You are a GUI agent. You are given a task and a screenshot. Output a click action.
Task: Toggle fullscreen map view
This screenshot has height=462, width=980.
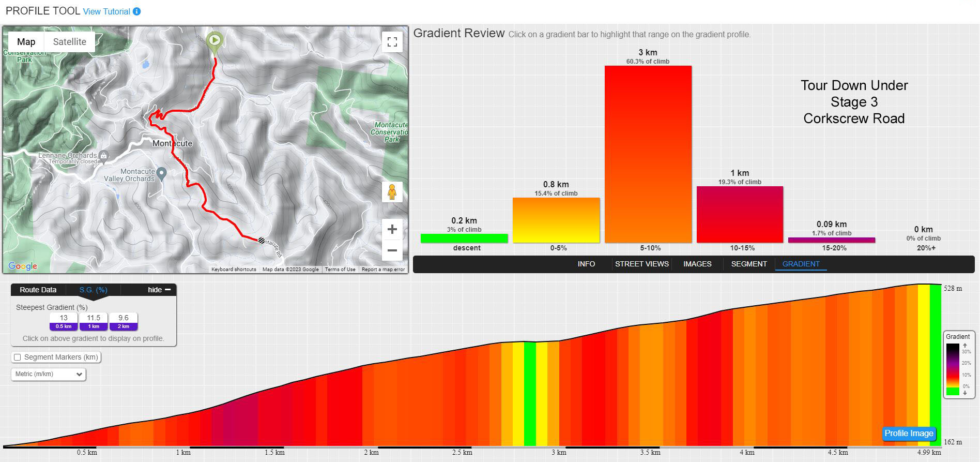[392, 42]
